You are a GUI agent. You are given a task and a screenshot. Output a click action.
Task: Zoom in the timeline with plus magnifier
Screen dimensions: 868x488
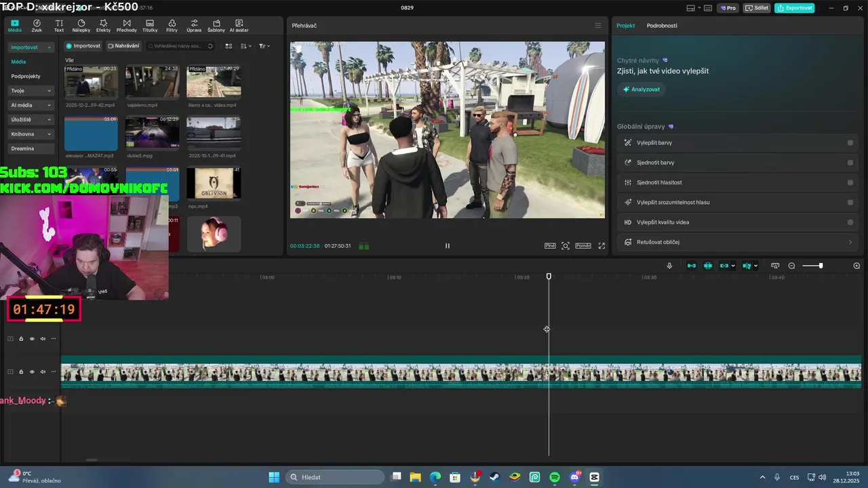(856, 266)
